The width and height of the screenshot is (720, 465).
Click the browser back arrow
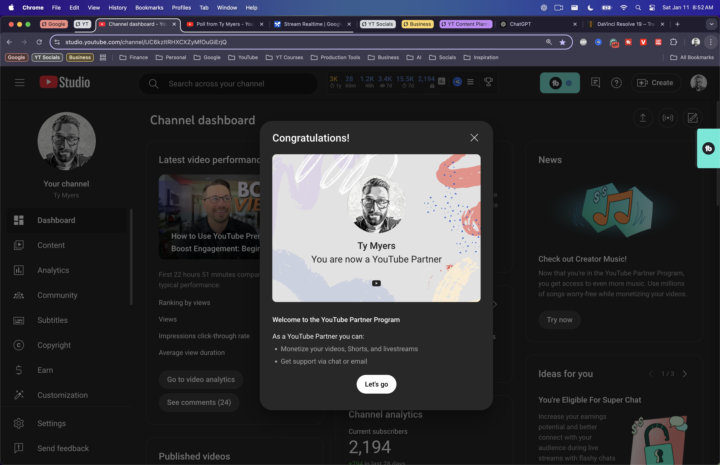tap(9, 42)
